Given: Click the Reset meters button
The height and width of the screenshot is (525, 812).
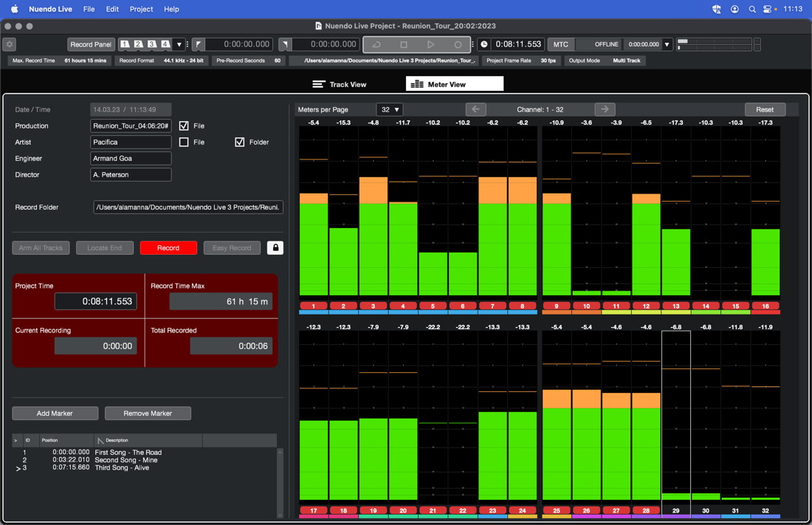Looking at the screenshot, I should coord(765,109).
